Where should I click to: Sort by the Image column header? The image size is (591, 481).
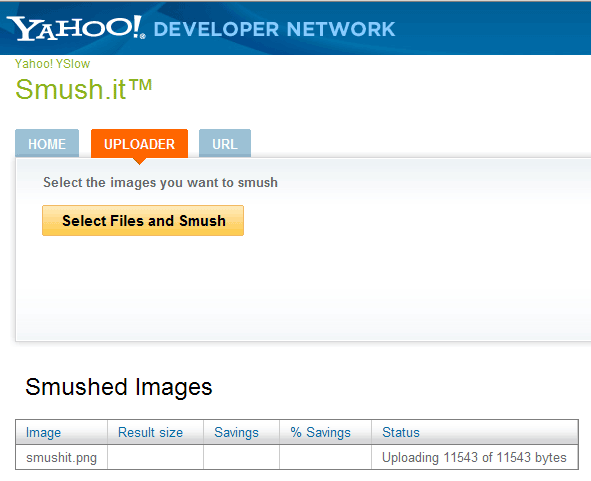coord(62,432)
